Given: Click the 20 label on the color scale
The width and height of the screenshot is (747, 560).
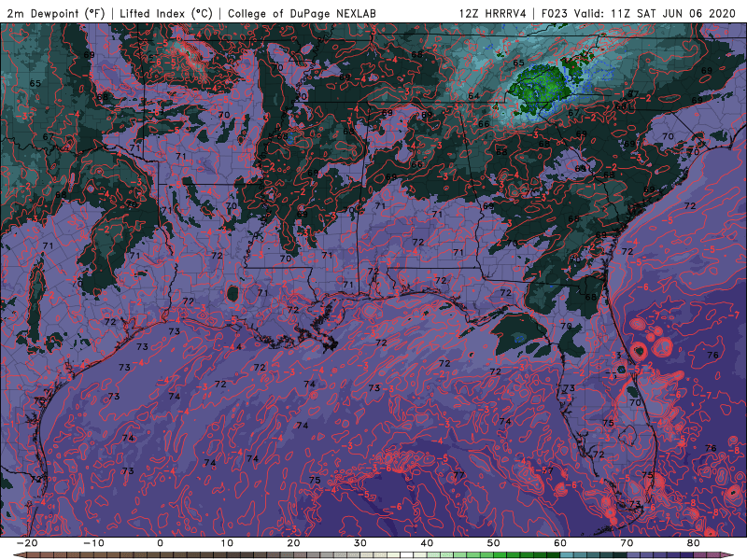Looking at the screenshot, I should [293, 543].
